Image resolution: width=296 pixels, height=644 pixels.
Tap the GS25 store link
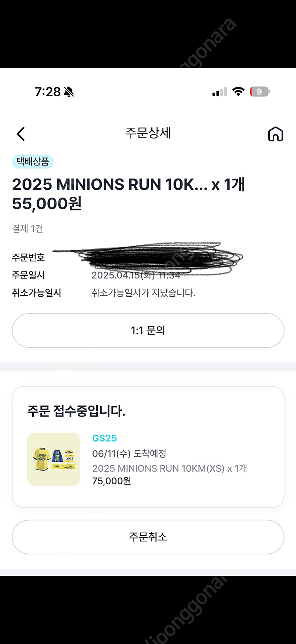point(104,438)
